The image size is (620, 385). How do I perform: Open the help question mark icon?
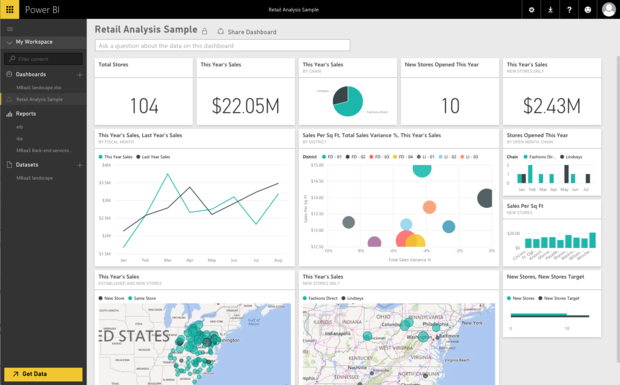pyautogui.click(x=569, y=10)
